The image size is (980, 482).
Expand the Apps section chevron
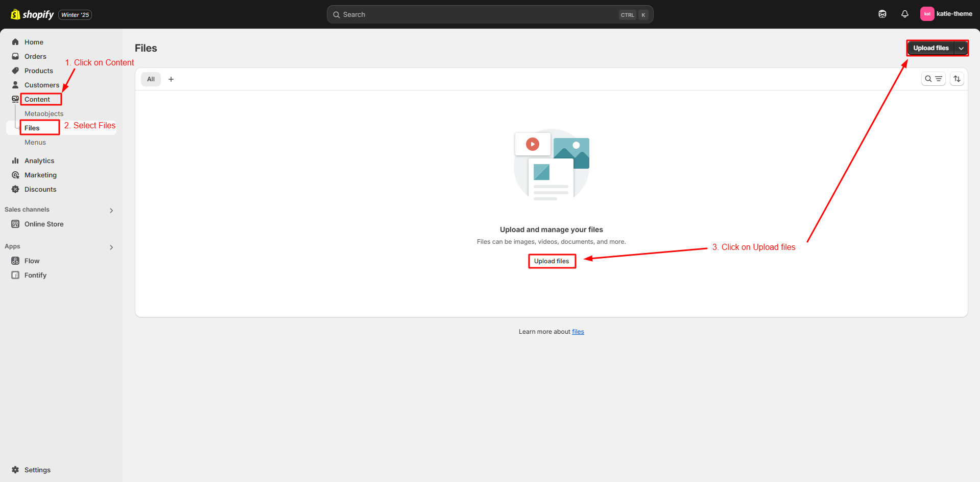point(111,247)
